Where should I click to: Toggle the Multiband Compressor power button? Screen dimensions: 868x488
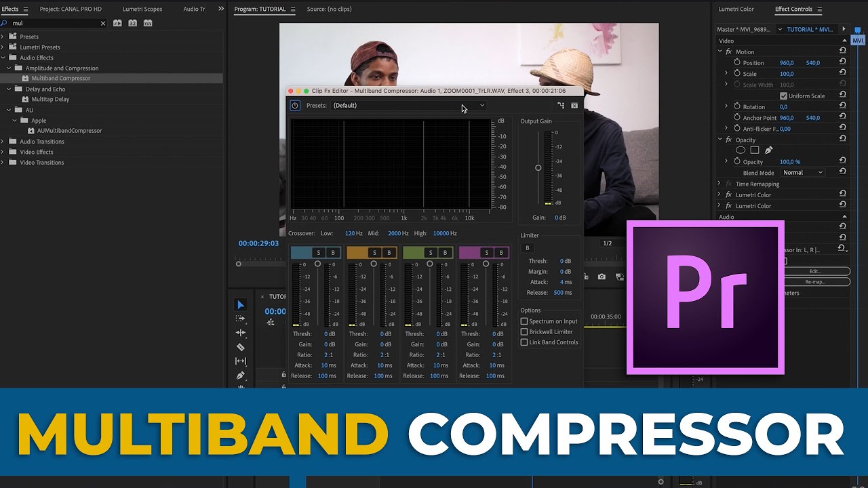click(x=295, y=106)
